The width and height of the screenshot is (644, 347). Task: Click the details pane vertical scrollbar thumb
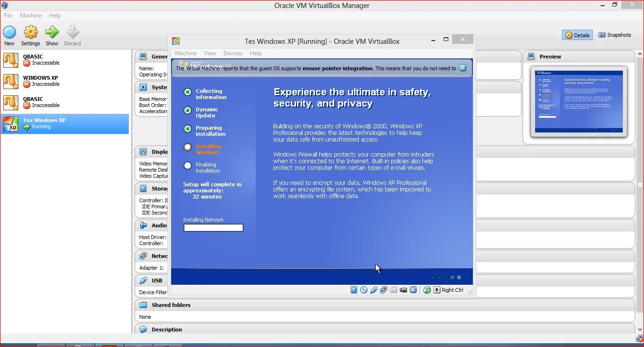[x=640, y=185]
